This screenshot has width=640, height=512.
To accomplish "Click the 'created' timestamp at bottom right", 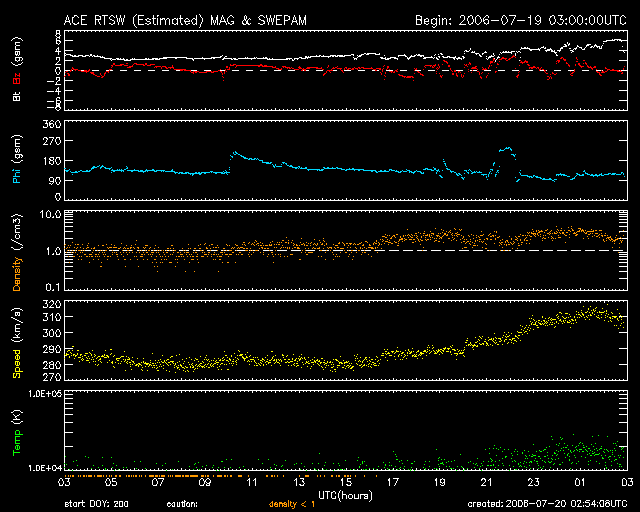I will [x=553, y=502].
